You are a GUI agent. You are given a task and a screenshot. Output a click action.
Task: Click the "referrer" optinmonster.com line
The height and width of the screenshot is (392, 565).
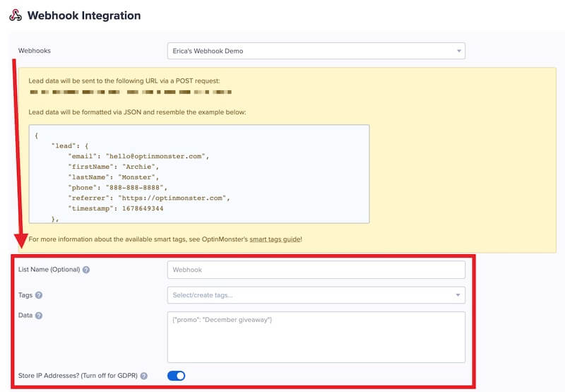click(x=149, y=198)
